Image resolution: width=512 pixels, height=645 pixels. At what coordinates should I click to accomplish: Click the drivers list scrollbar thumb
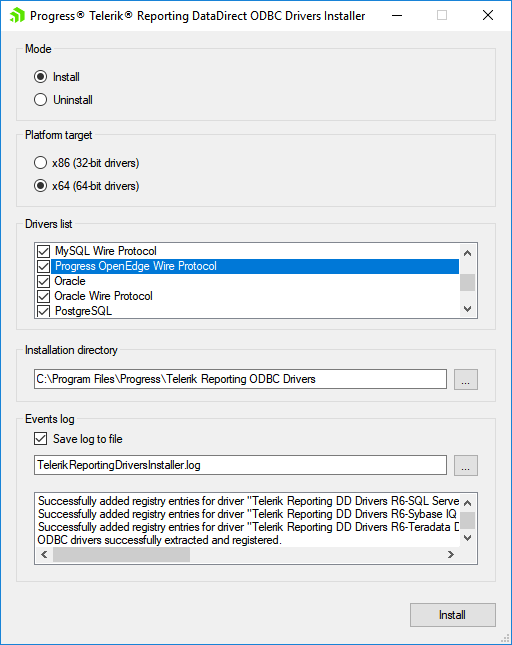468,283
